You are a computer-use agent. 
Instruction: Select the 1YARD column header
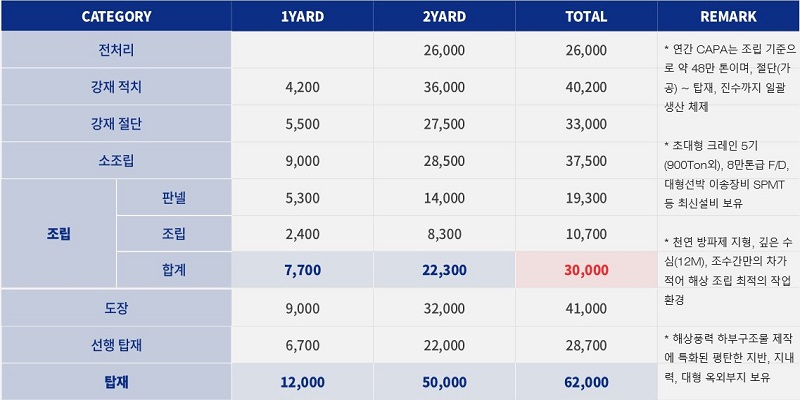(x=303, y=16)
